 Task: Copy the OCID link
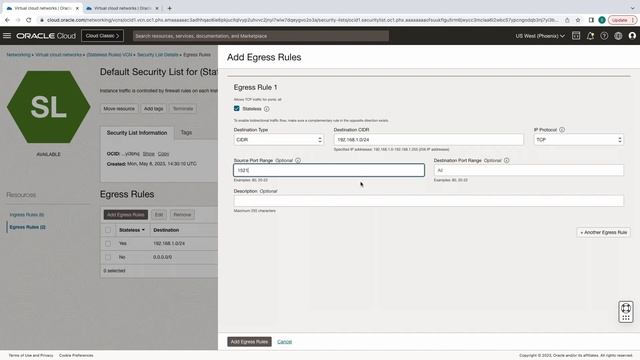(x=163, y=154)
